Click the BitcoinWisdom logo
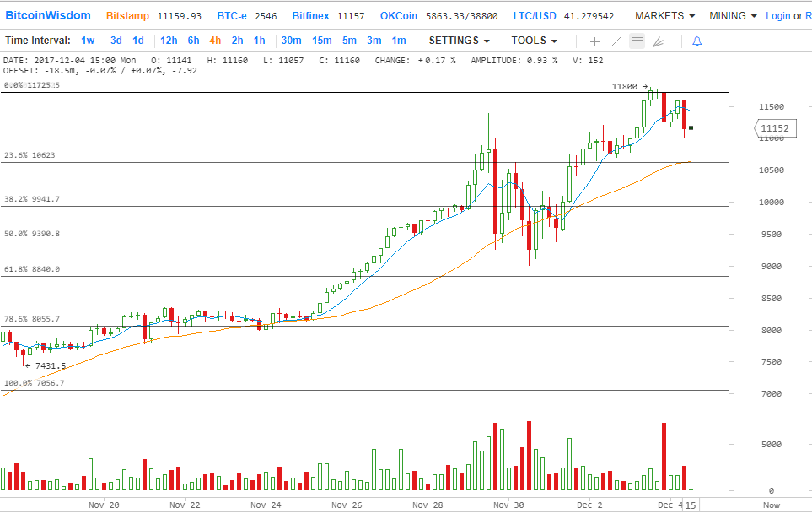The height and width of the screenshot is (519, 812). click(x=48, y=15)
